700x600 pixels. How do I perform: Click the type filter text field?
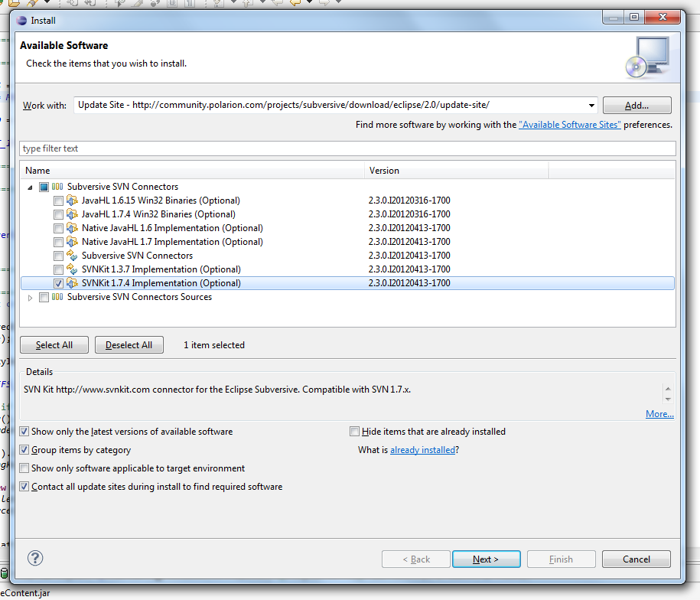point(347,148)
